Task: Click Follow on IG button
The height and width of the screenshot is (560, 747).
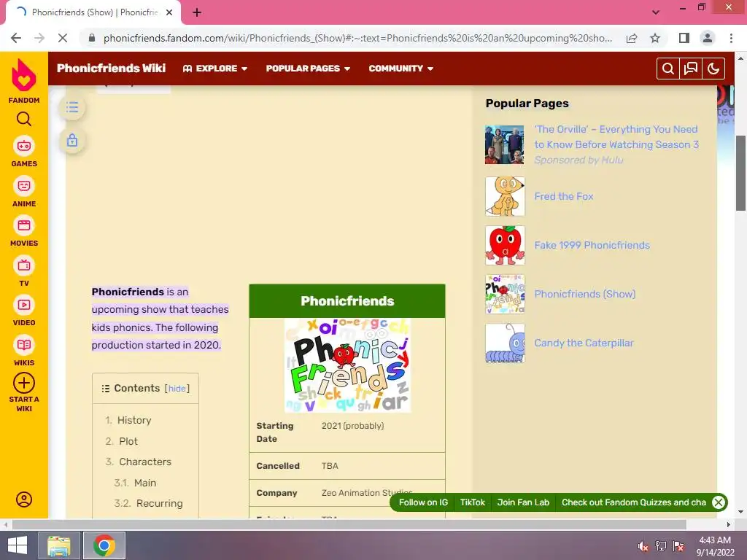Action: click(x=423, y=502)
